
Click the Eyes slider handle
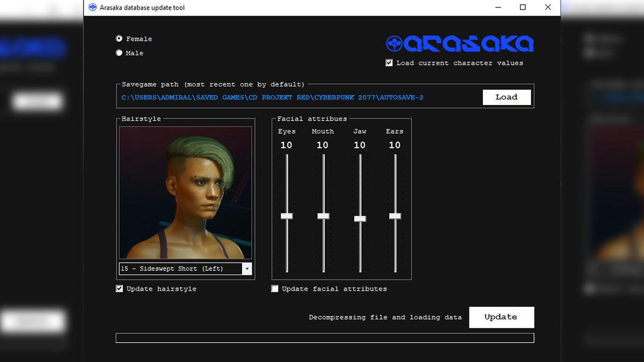point(287,216)
